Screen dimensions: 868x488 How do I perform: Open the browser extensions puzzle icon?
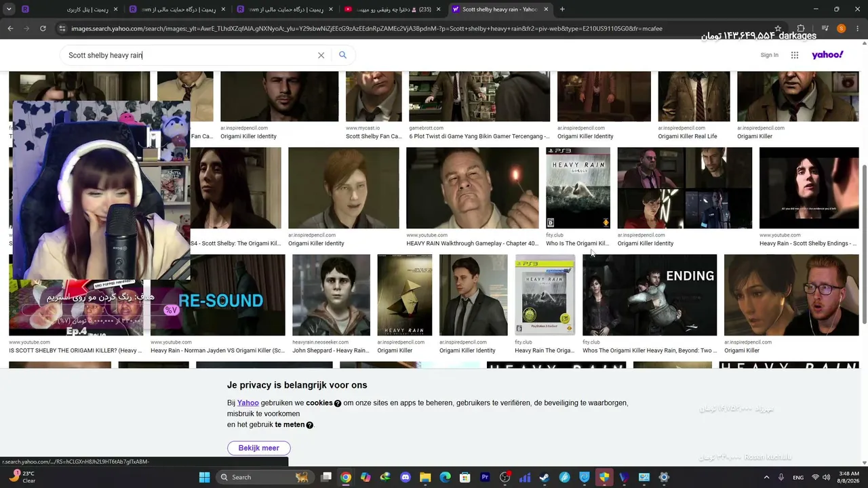point(801,28)
